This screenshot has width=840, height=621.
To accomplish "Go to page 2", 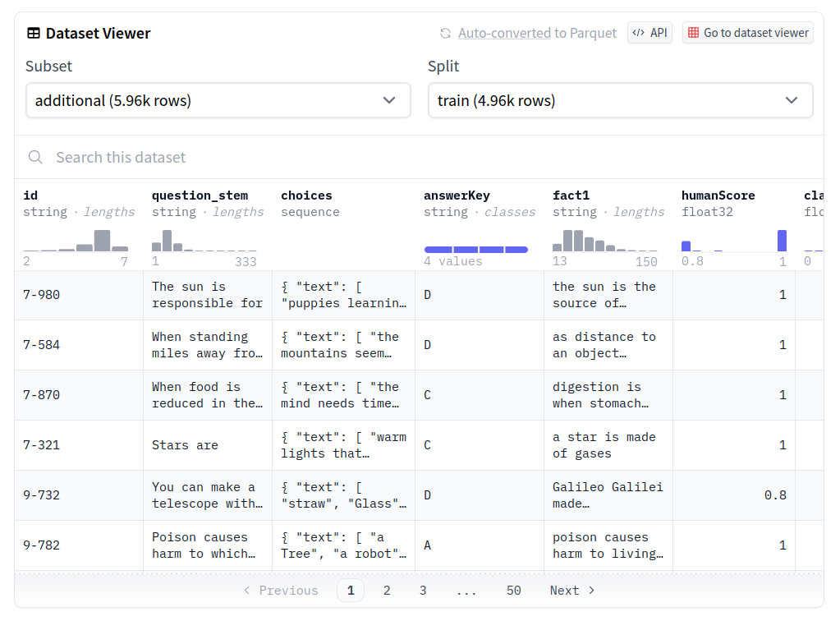I will 387,591.
